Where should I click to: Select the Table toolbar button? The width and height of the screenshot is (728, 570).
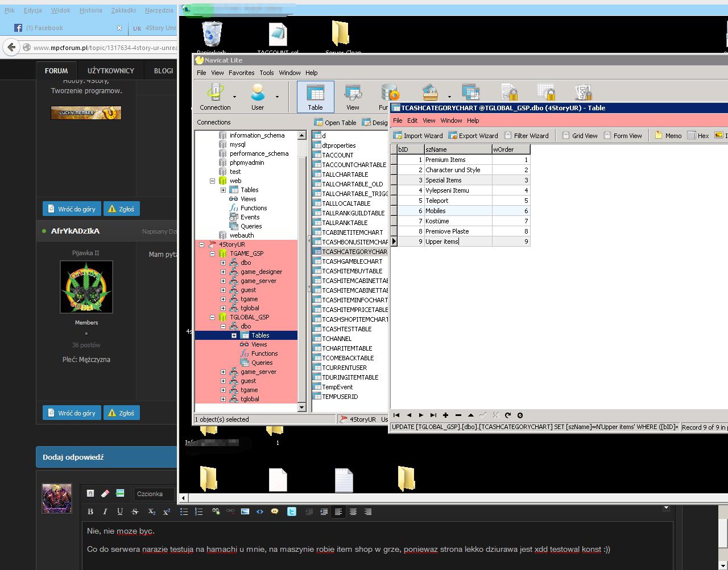315,97
